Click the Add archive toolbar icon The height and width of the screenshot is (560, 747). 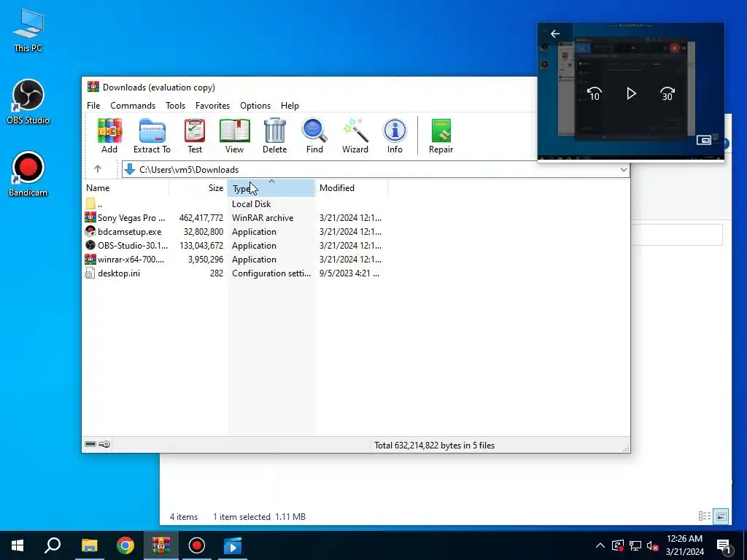click(x=109, y=136)
